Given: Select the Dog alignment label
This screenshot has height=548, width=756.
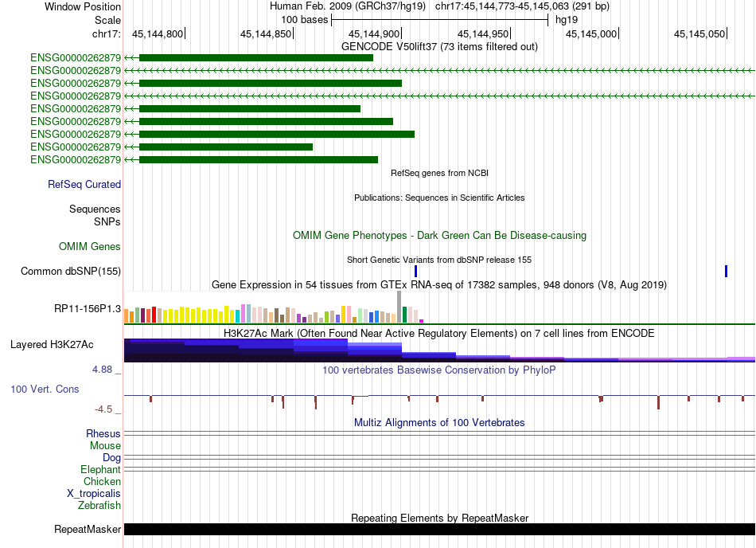Looking at the screenshot, I should pos(112,457).
